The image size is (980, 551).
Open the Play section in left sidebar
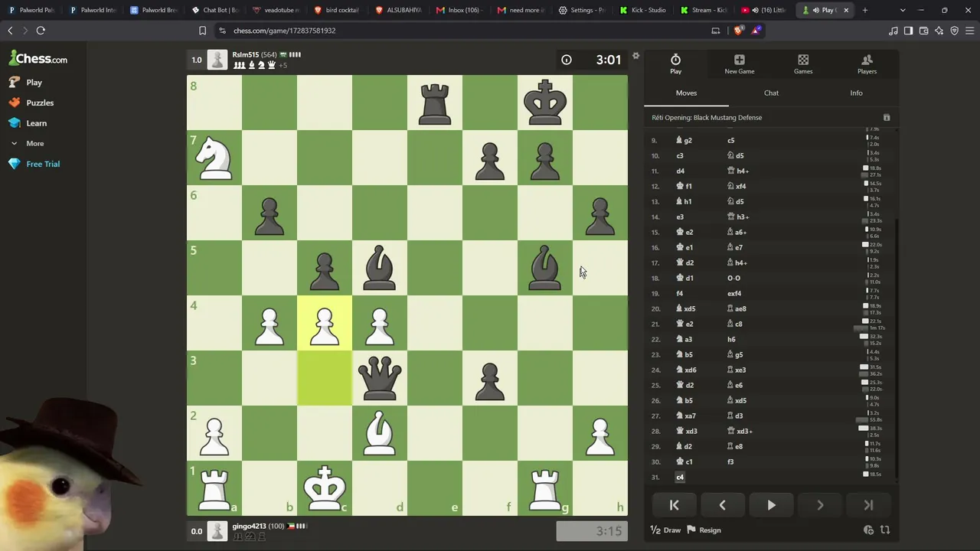(26, 82)
